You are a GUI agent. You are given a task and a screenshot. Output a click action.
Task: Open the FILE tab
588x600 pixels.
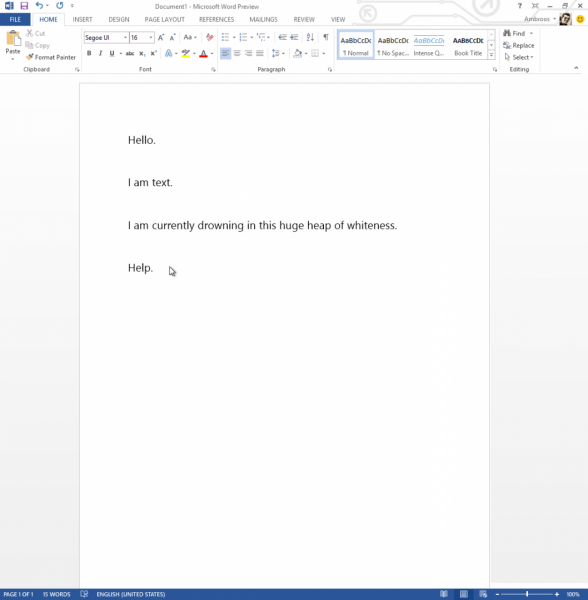(x=15, y=20)
